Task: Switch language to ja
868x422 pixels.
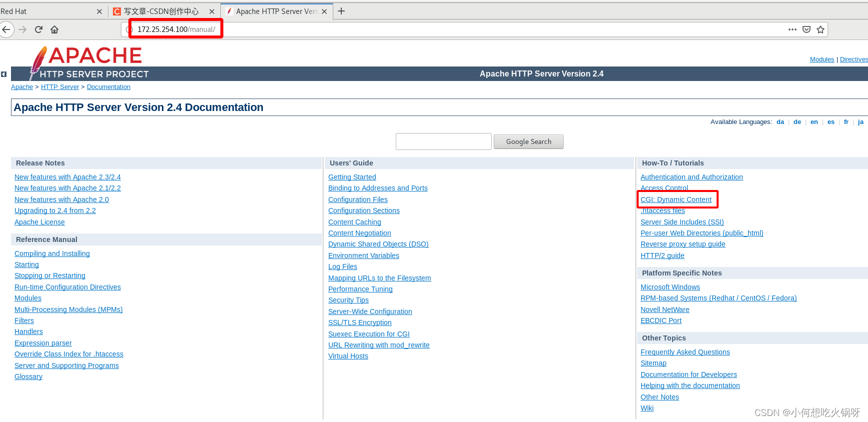Action: click(861, 122)
